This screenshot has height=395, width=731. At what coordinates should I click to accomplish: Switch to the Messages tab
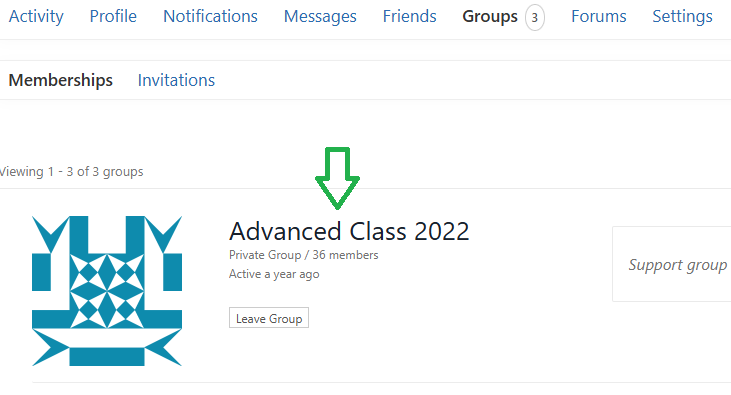[320, 16]
